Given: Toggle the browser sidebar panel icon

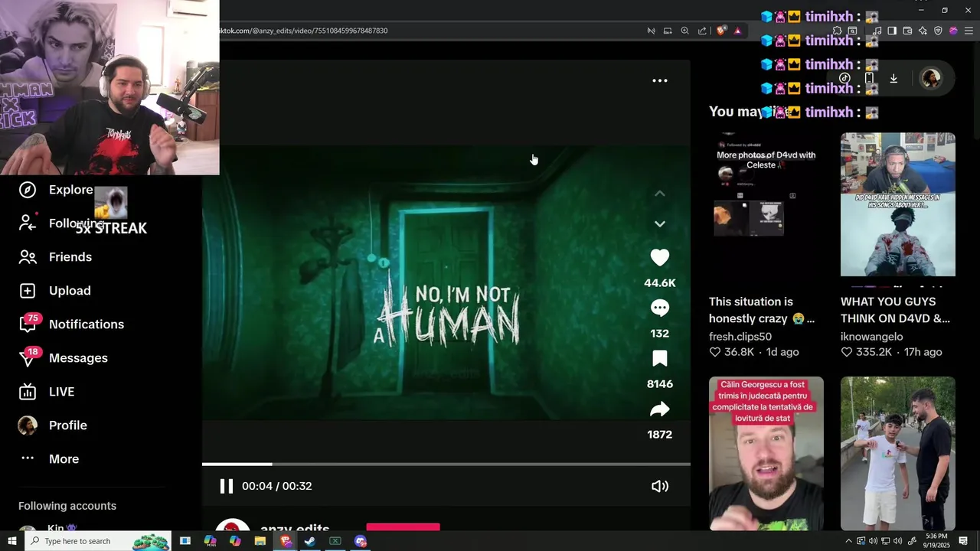Looking at the screenshot, I should point(892,31).
